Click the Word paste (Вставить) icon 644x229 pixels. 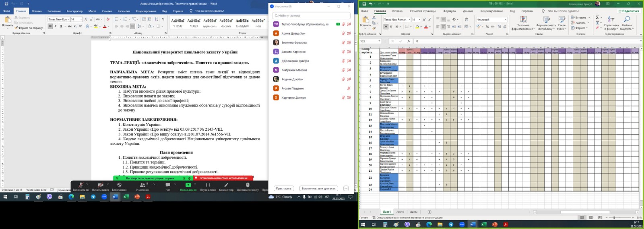[x=7, y=20]
